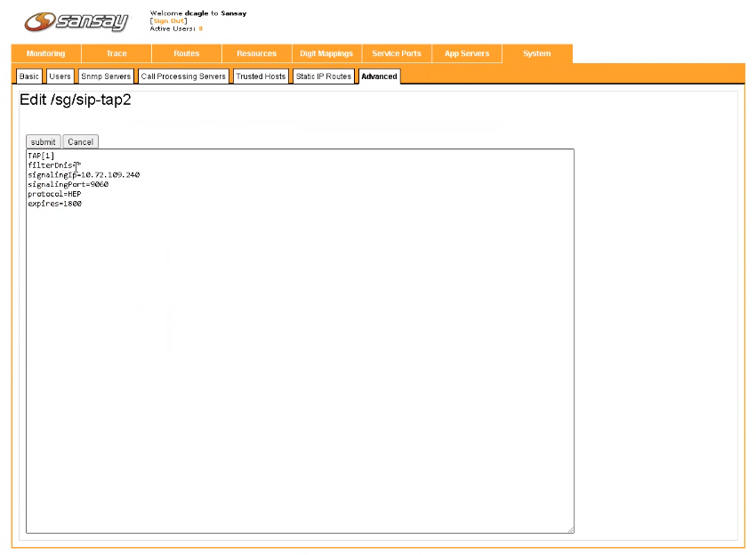Switch to the App Servers tab
Viewport: 756px width, 555px height.
[x=467, y=53]
